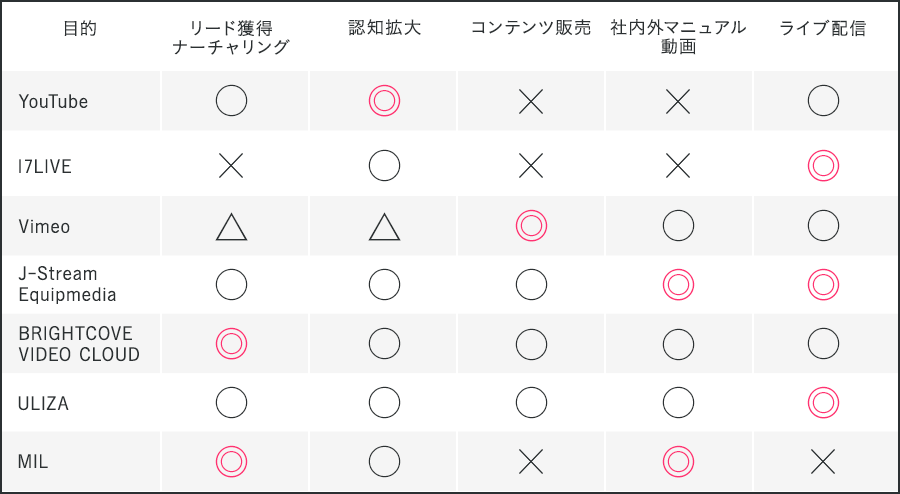Click BRIGHTCOVE's double circle under リード獲得
This screenshot has width=900, height=494.
tap(231, 343)
